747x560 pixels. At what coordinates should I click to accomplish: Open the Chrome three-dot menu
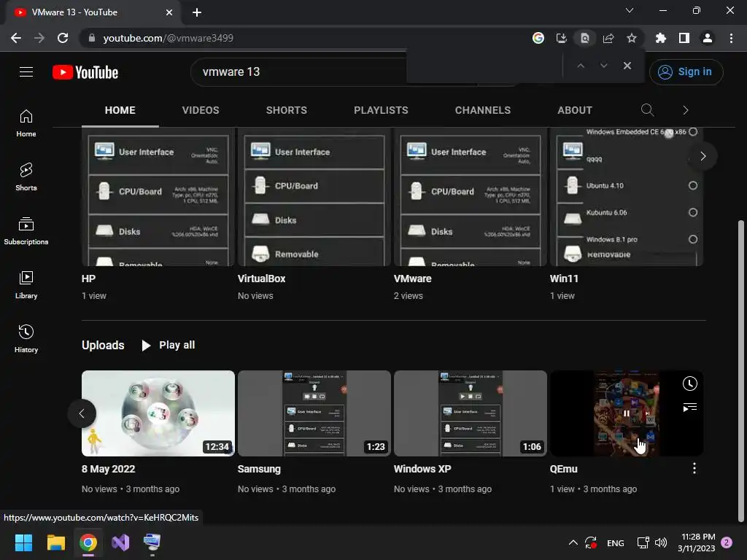tap(731, 38)
